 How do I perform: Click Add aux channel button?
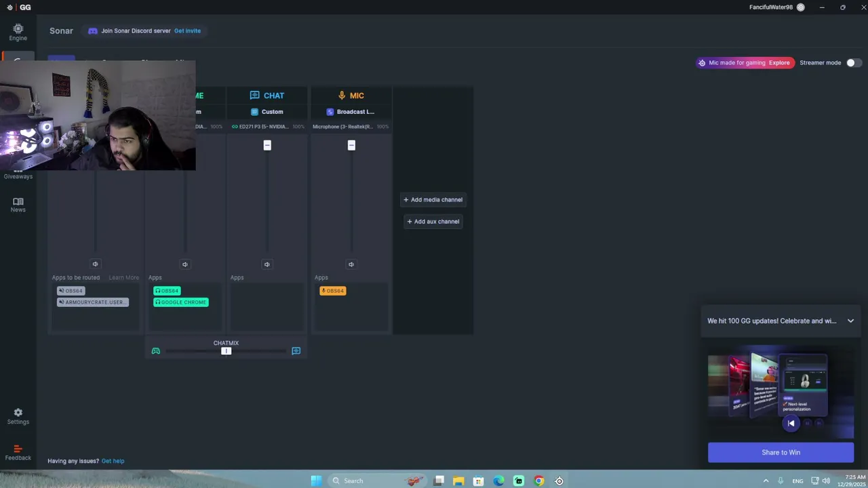[433, 221]
